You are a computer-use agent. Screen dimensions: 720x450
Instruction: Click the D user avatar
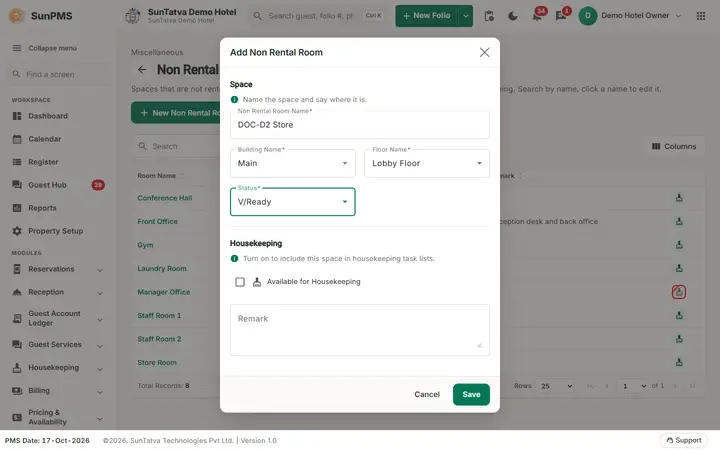587,16
